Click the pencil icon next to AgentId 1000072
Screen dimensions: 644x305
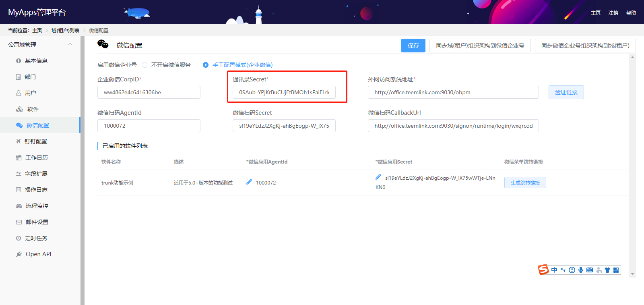(x=249, y=182)
